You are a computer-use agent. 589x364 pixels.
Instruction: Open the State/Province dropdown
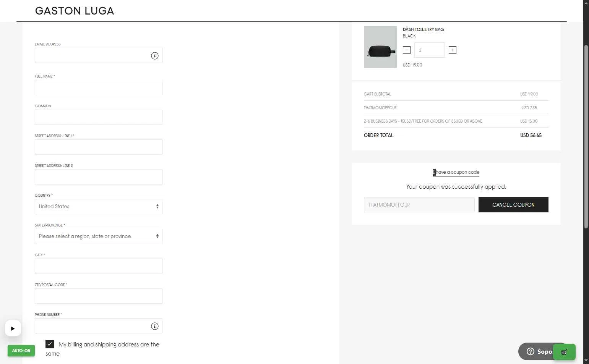click(x=99, y=236)
